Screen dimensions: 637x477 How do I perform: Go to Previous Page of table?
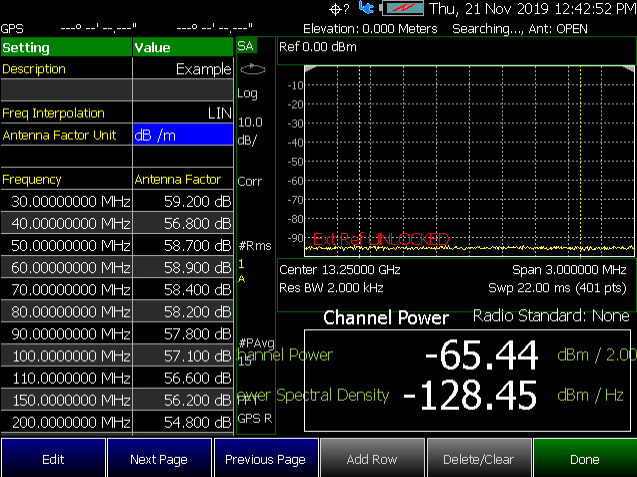click(266, 459)
